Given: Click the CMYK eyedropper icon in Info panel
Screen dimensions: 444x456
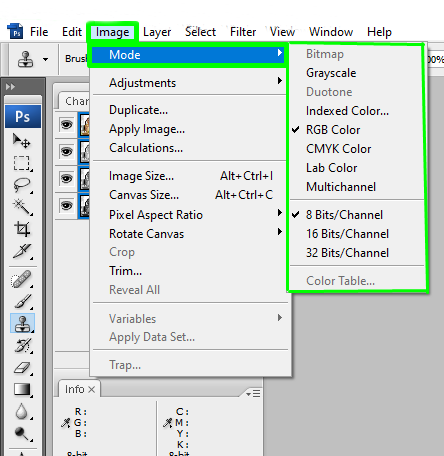Looking at the screenshot, I should [167, 423].
